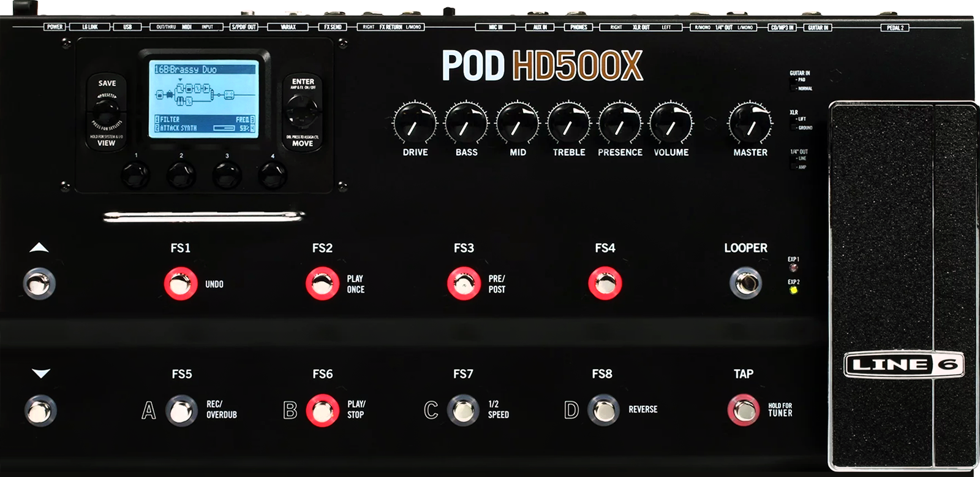Image resolution: width=980 pixels, height=477 pixels.
Task: Click the S/PDIF OUT label
Action: coord(243,27)
